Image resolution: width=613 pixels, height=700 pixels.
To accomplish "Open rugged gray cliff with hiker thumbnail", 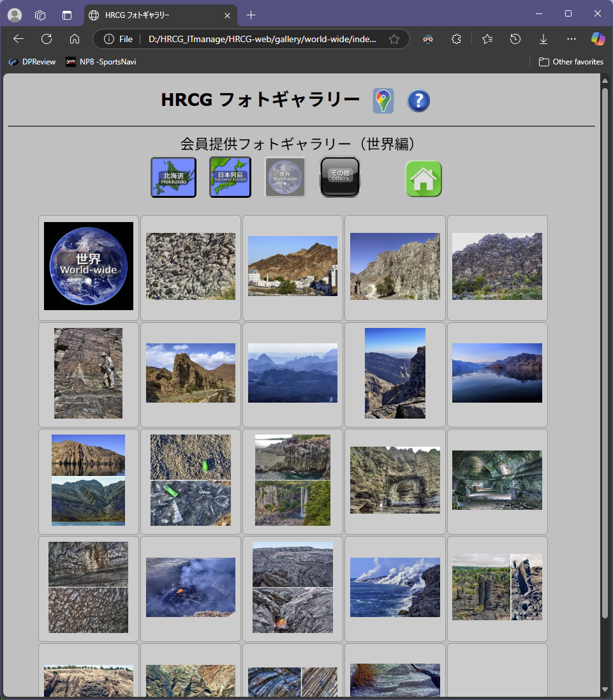I will [x=395, y=266].
